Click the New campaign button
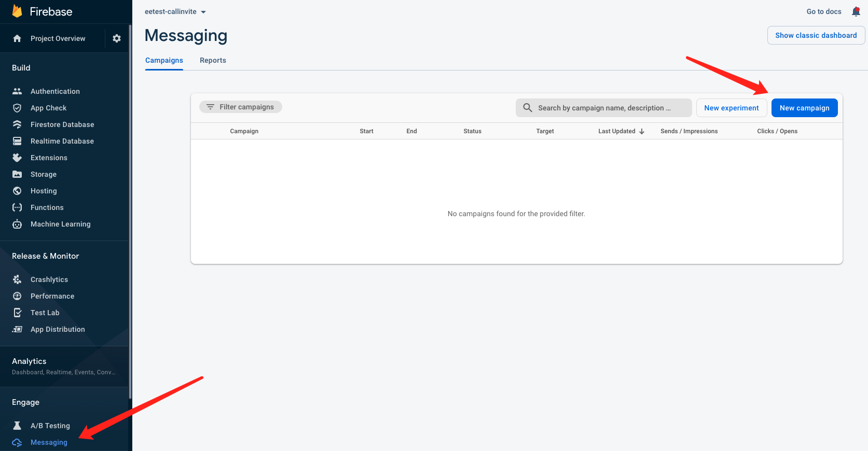Image resolution: width=868 pixels, height=451 pixels. pyautogui.click(x=804, y=108)
